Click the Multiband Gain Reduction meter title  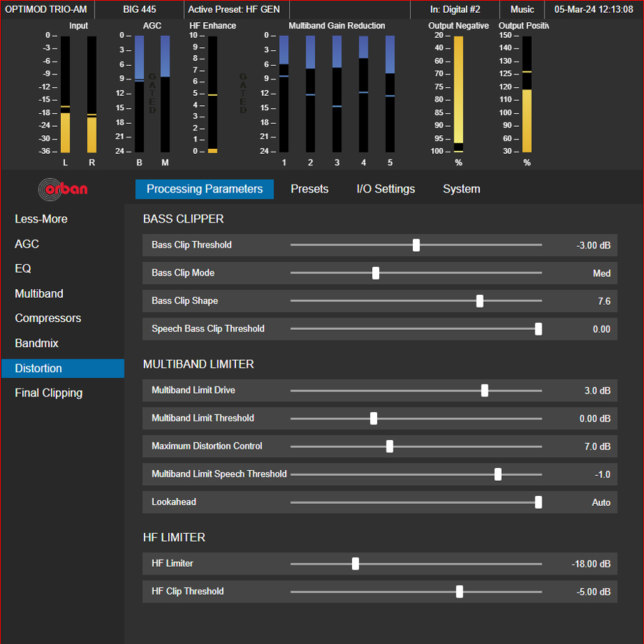click(x=337, y=26)
